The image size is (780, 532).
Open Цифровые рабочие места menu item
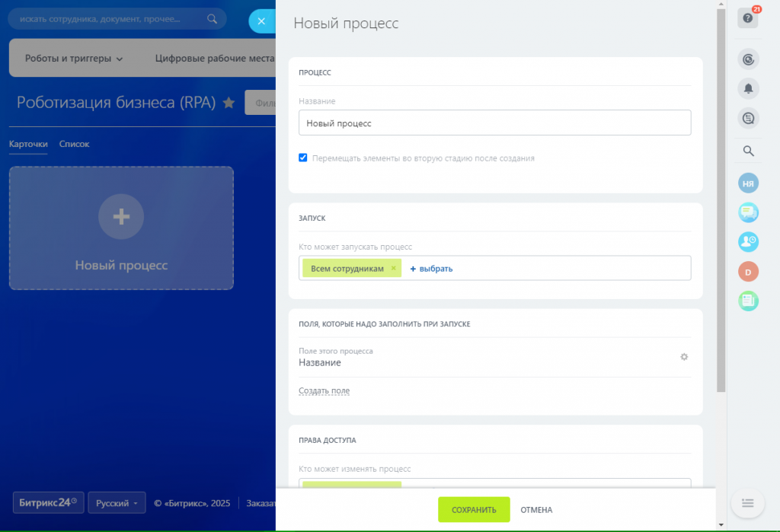(215, 58)
